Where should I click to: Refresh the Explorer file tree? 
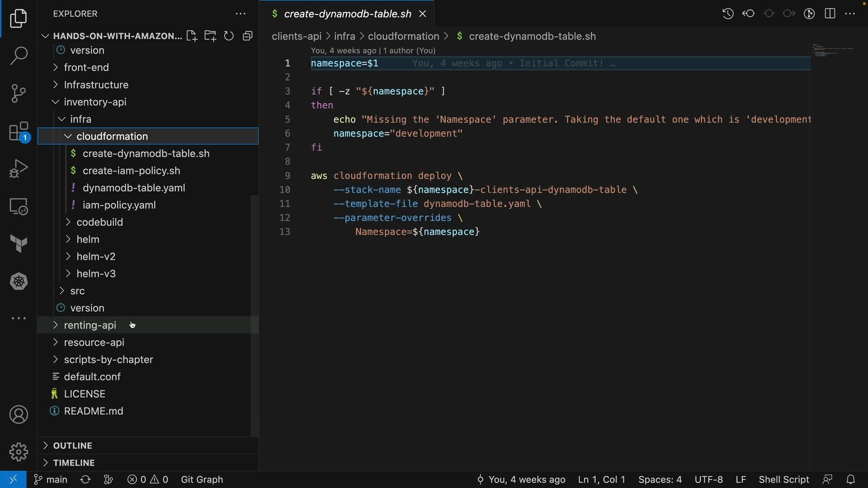229,36
